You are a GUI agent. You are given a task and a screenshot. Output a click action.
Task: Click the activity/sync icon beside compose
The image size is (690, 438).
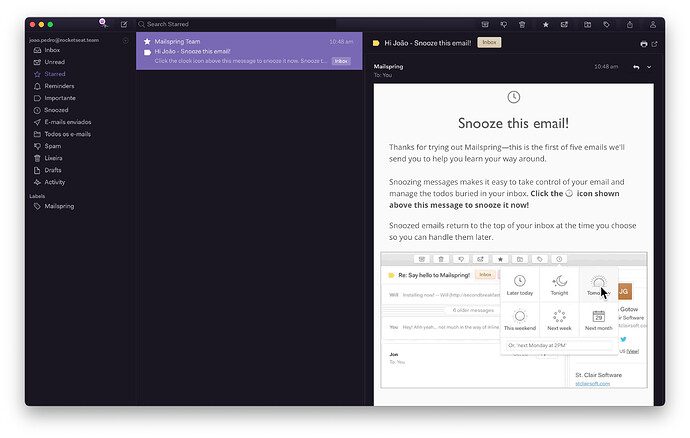tap(103, 24)
